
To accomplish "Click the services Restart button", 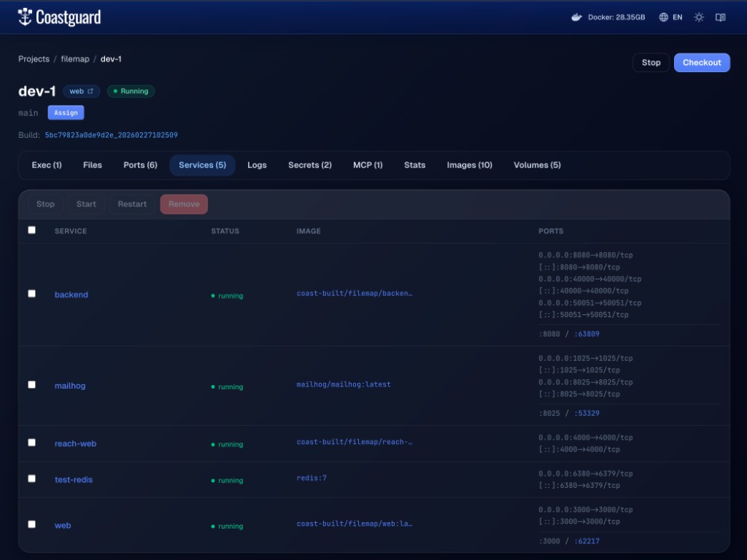I will [132, 204].
